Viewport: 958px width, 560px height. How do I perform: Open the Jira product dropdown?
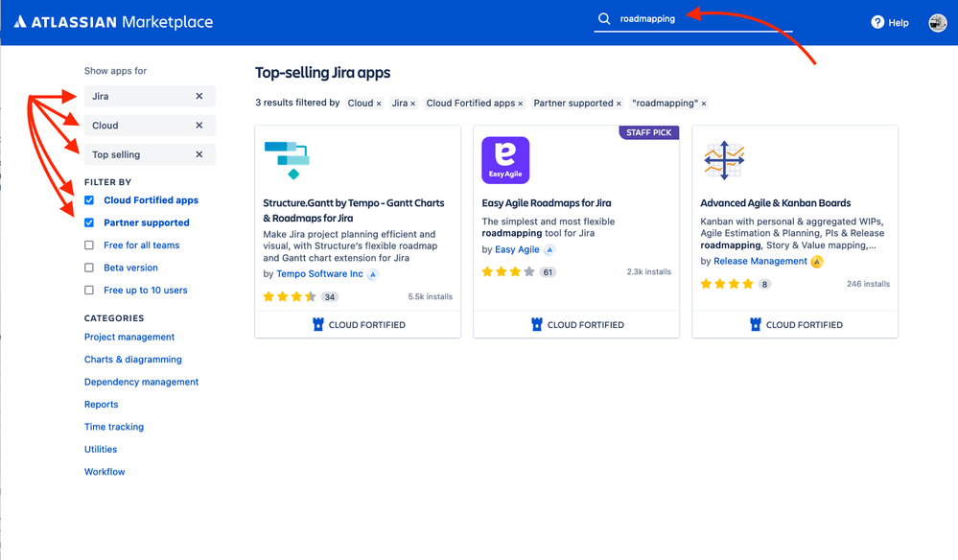coord(150,96)
